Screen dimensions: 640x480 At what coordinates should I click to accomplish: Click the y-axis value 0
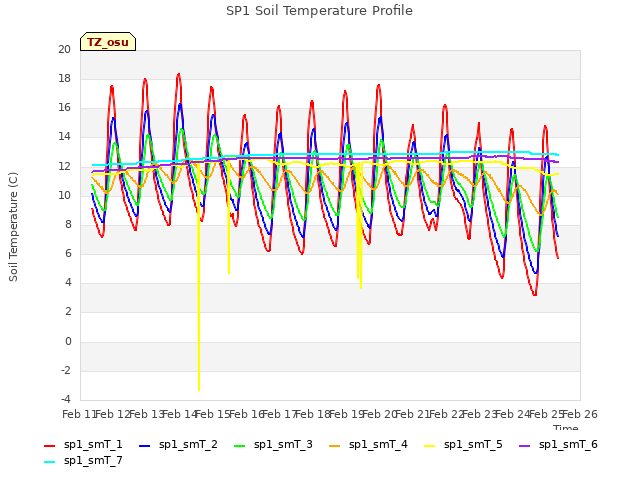click(68, 341)
